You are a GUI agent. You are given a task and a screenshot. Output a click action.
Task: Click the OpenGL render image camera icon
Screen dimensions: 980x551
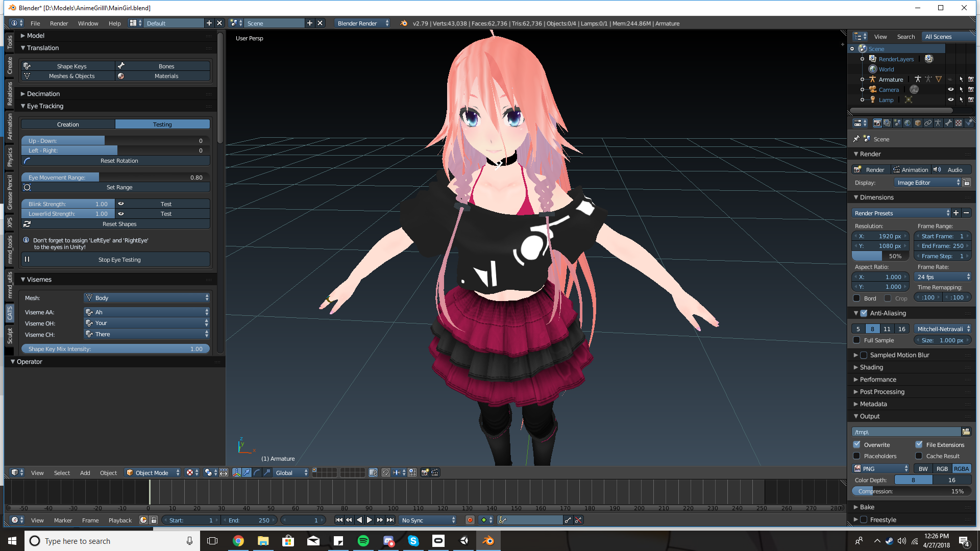click(425, 472)
